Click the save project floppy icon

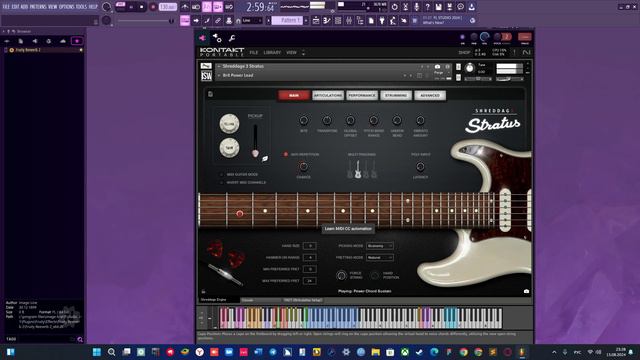[438, 7]
